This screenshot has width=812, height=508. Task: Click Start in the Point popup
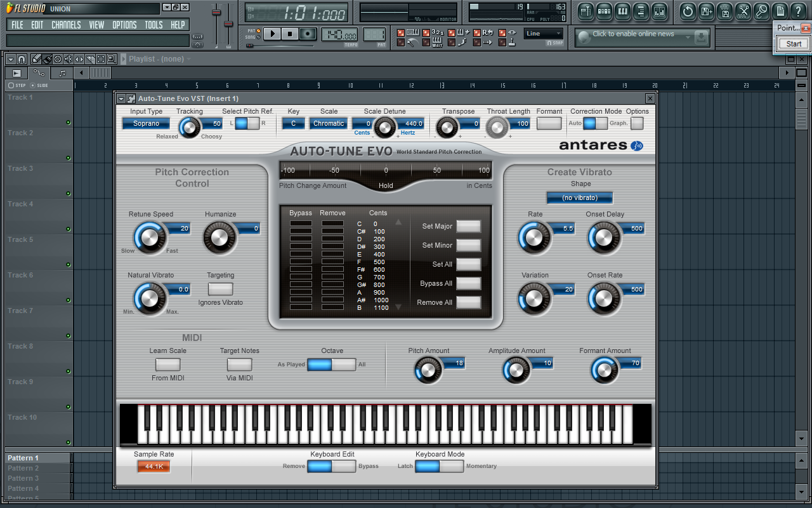point(794,44)
